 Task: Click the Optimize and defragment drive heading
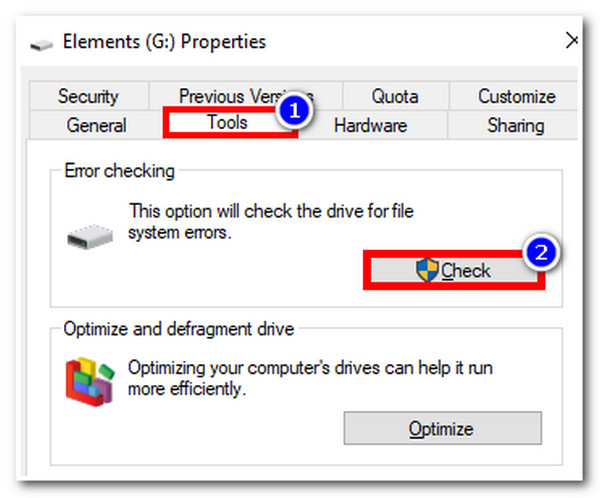179,329
